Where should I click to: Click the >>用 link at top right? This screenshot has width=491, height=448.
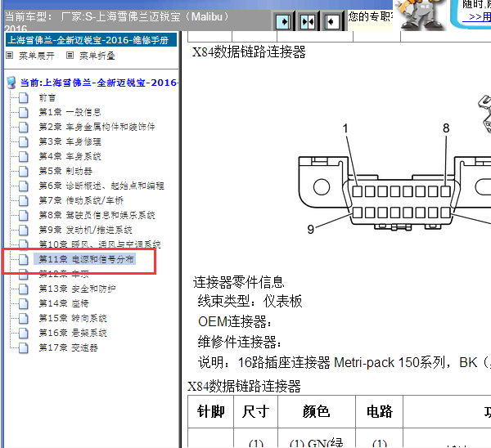pyautogui.click(x=476, y=16)
